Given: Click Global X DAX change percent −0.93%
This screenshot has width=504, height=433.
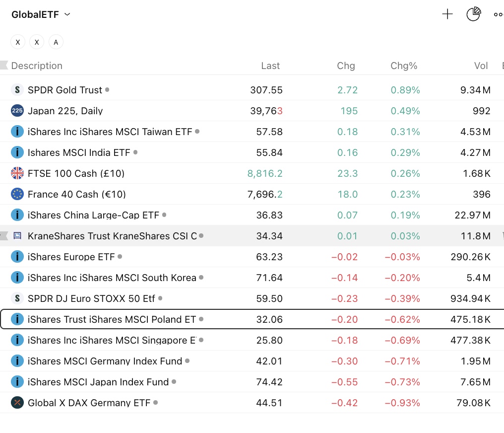Looking at the screenshot, I should tap(402, 403).
